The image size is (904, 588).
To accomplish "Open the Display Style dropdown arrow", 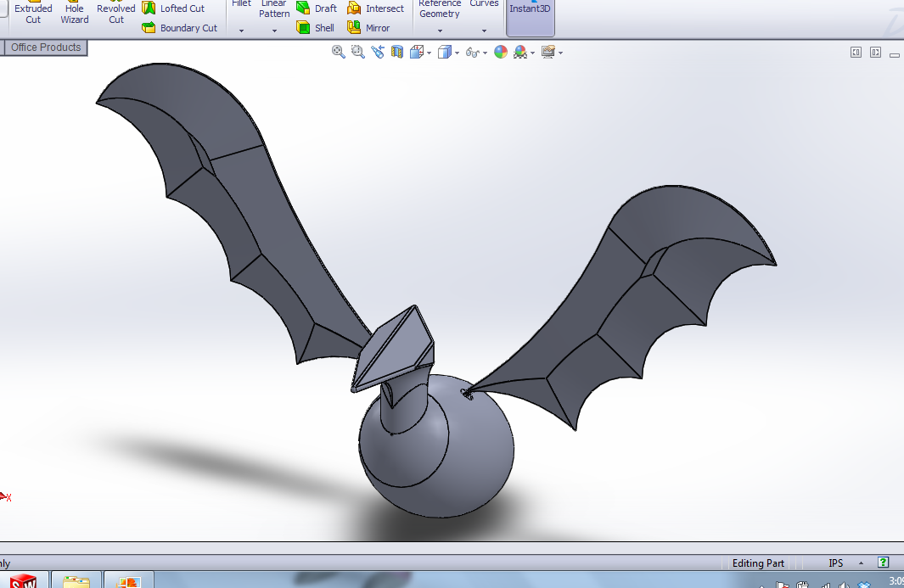I will coord(458,53).
